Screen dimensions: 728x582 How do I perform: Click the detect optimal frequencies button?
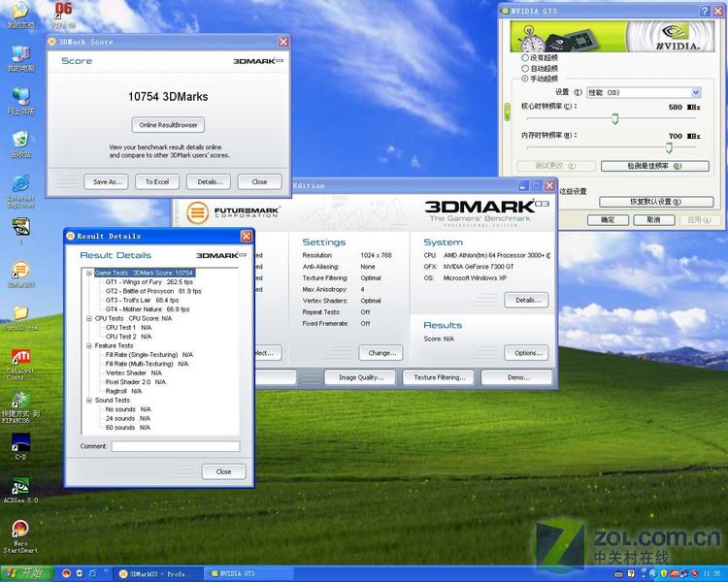tap(655, 166)
